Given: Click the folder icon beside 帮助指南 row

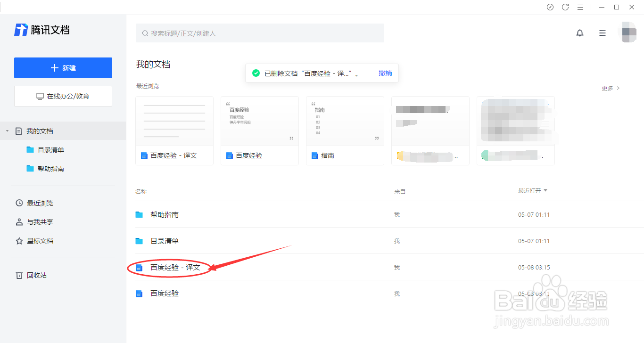Looking at the screenshot, I should click(140, 214).
